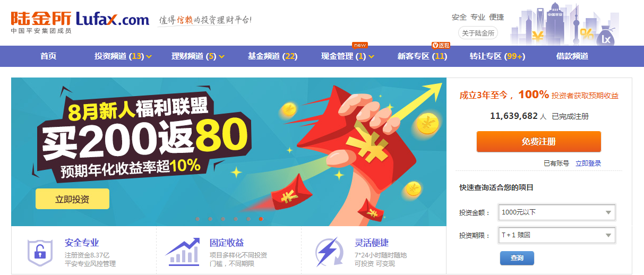
Task: Expand the 理财频道 menu chevron
Action: (x=221, y=56)
